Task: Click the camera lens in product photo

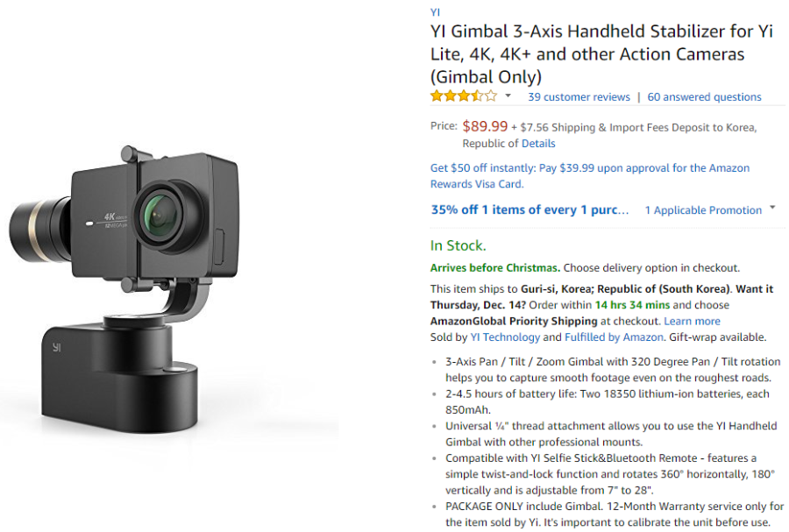Action: pos(162,216)
